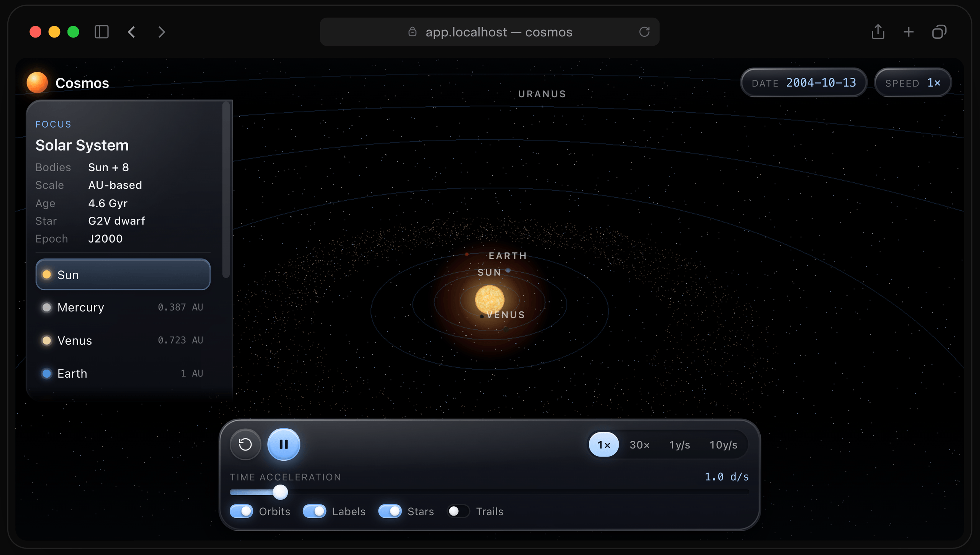Click the Earth blue dot icon

[47, 373]
